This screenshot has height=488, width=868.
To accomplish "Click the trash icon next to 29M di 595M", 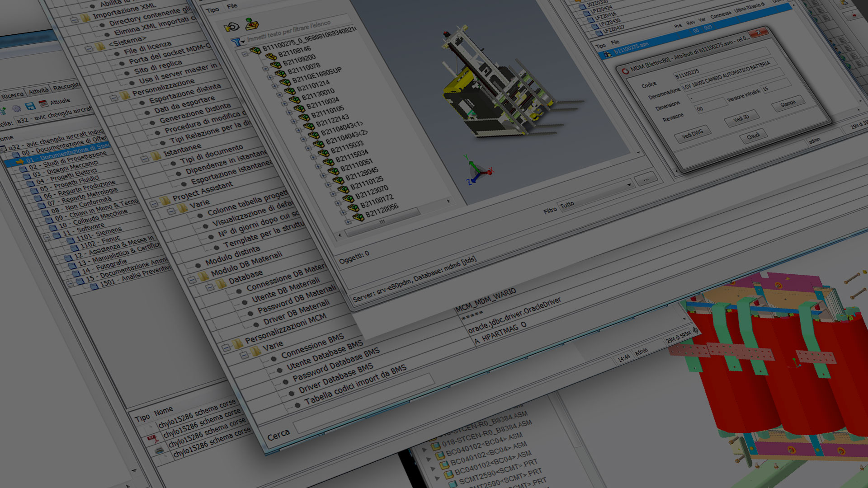I will pos(695,330).
